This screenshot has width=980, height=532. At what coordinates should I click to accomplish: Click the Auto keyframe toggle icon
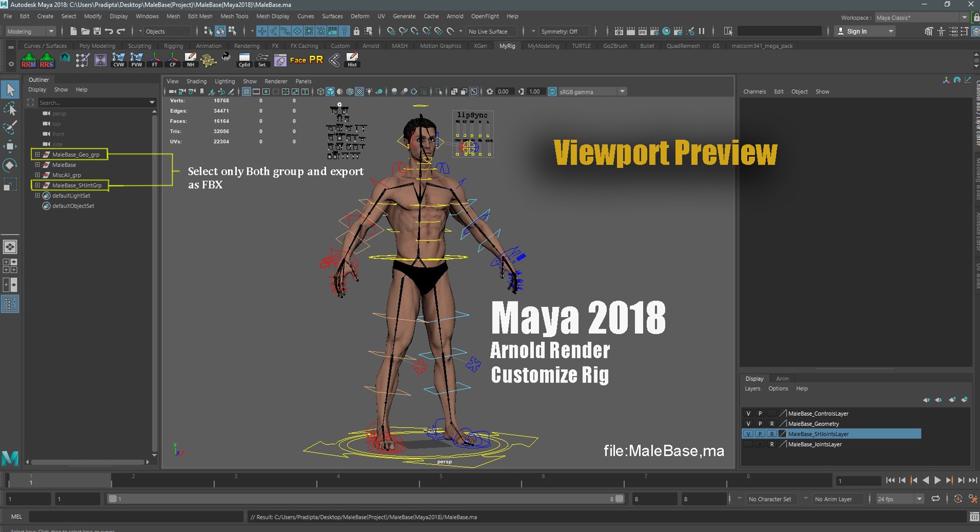(958, 499)
